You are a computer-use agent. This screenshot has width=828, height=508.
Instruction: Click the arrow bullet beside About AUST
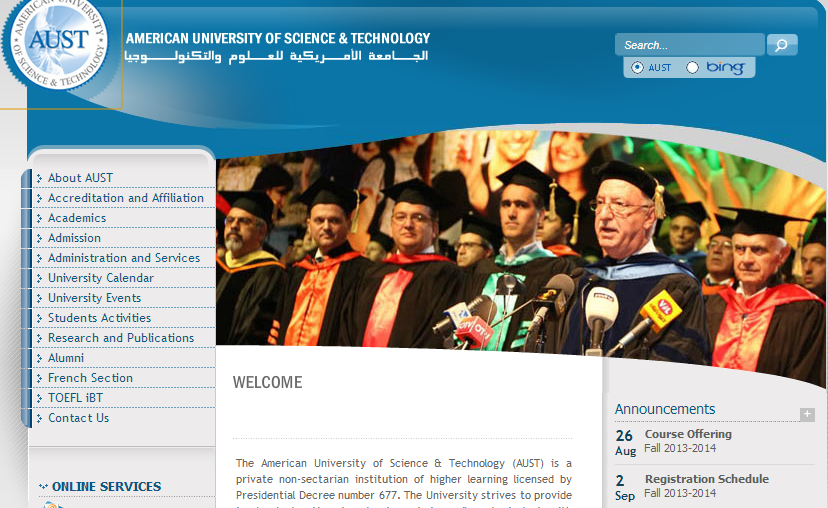(x=39, y=178)
